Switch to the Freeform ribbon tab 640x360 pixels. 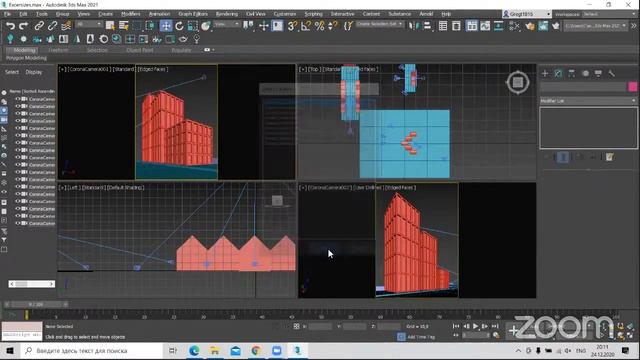tap(58, 50)
